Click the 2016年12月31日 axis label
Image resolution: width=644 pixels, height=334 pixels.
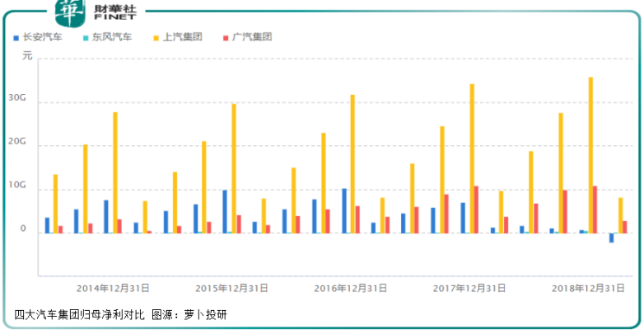[x=350, y=289]
